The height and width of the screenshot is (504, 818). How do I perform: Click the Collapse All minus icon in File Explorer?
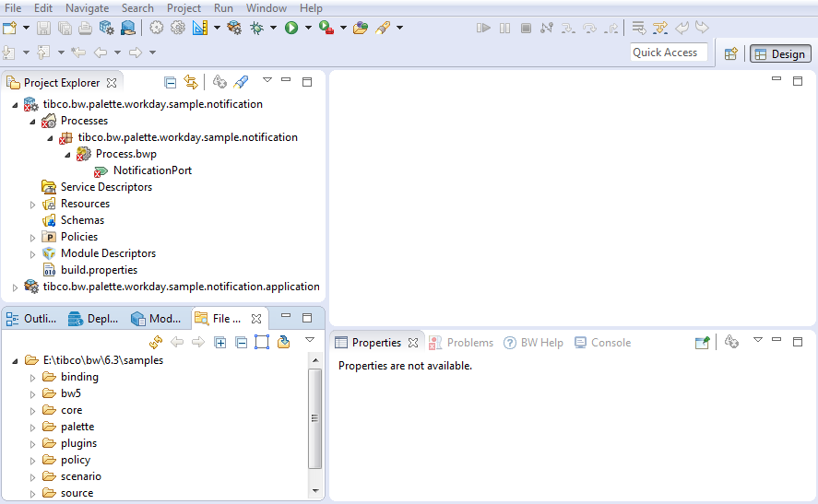(241, 343)
